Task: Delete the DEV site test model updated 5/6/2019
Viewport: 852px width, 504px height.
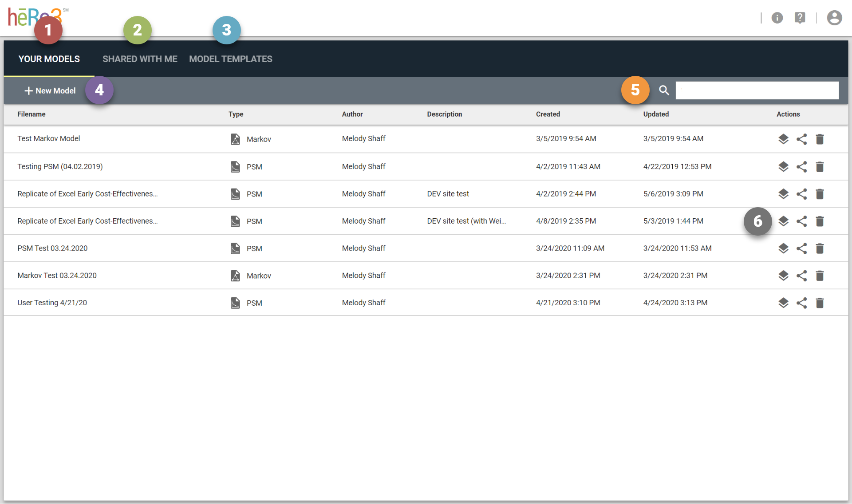Action: (x=820, y=194)
